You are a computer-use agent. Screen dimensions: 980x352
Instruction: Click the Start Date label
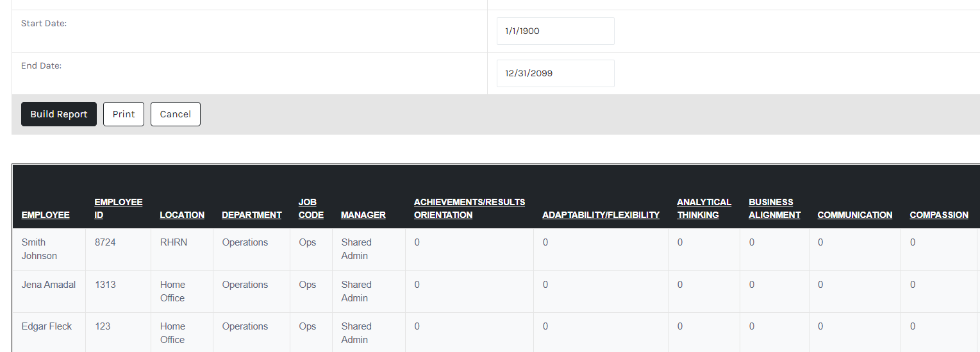pos(44,23)
